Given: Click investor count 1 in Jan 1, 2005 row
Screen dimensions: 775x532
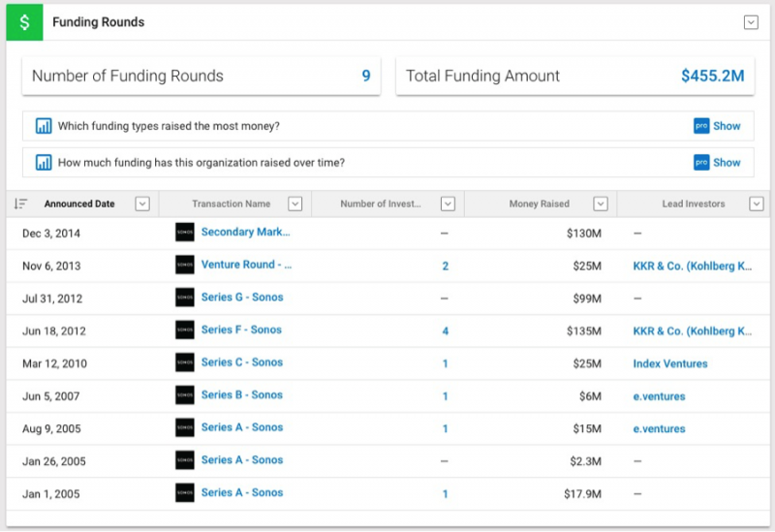Looking at the screenshot, I should click(x=446, y=494).
